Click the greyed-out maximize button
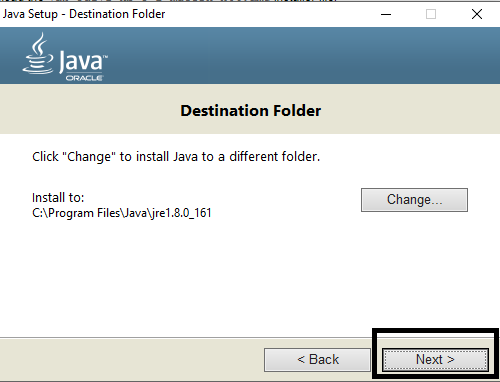Screen dimensions: 500x382 (431, 14)
